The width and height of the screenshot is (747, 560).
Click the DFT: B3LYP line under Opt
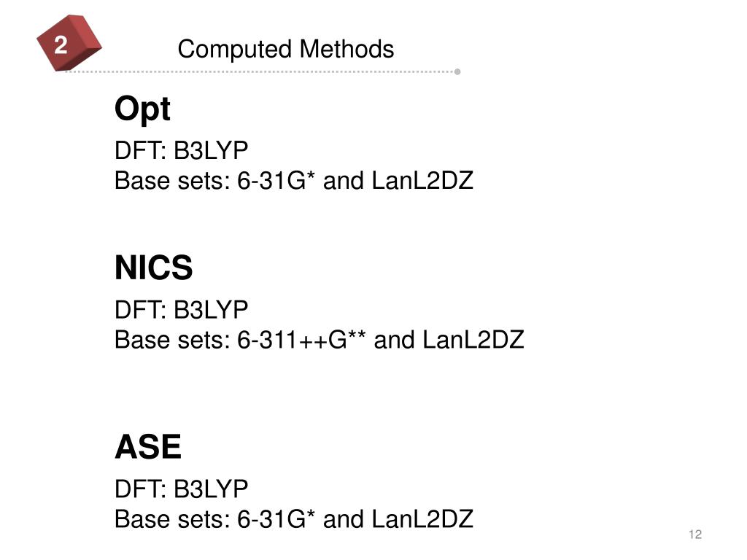(182, 150)
